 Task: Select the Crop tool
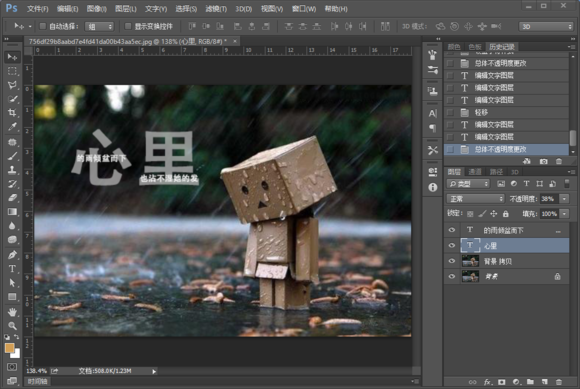coord(12,113)
